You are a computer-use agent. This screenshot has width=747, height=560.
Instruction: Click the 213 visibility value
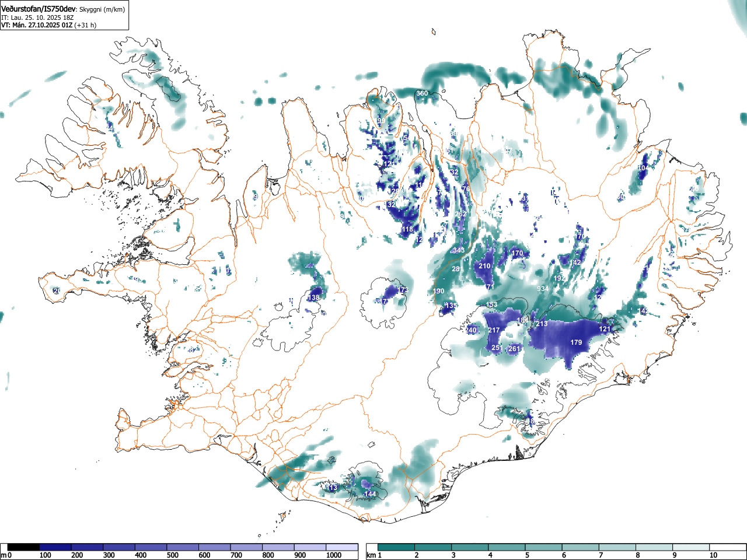(542, 324)
